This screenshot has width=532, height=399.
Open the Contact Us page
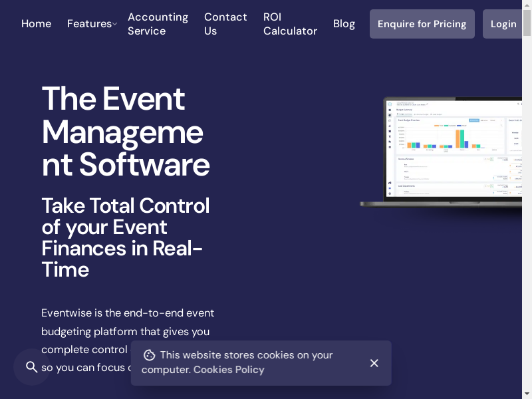(x=225, y=24)
